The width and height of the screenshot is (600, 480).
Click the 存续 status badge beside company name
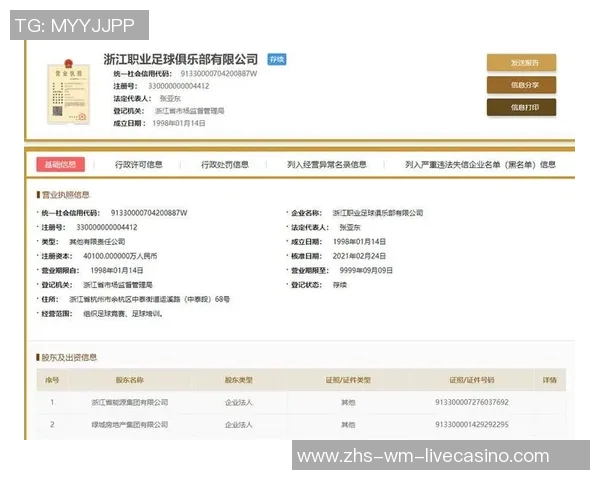(x=277, y=59)
